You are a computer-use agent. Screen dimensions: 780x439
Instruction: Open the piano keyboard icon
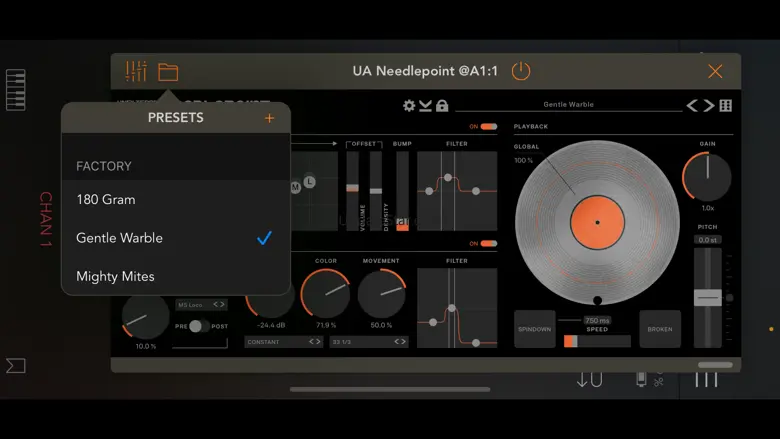15,90
